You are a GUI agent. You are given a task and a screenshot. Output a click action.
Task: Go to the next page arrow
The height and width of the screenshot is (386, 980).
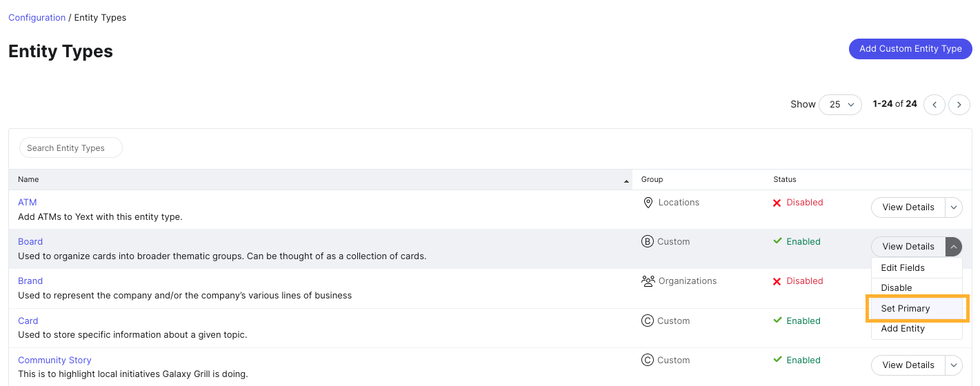click(959, 105)
